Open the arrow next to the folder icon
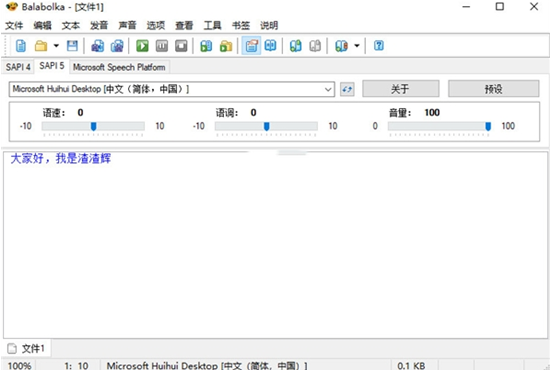 pyautogui.click(x=56, y=46)
